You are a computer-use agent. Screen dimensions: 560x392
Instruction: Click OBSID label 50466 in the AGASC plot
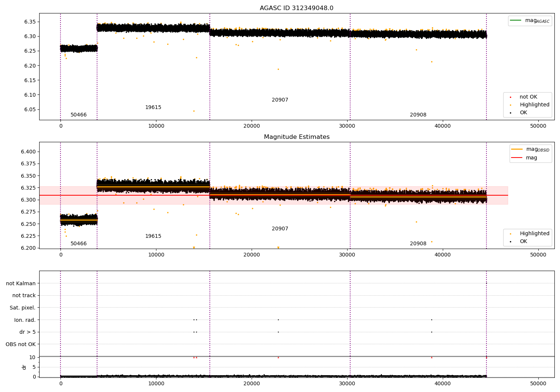78,115
